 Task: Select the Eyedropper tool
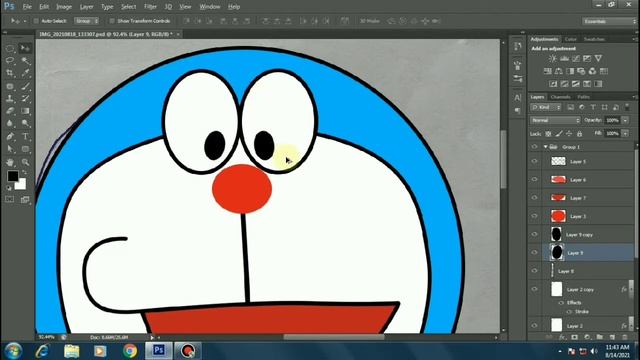tap(25, 73)
